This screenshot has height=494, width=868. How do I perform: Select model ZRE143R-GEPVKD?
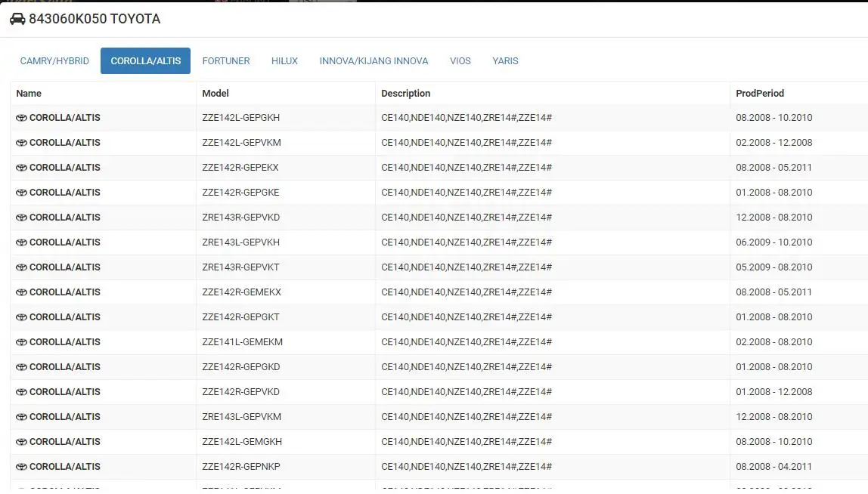click(240, 218)
